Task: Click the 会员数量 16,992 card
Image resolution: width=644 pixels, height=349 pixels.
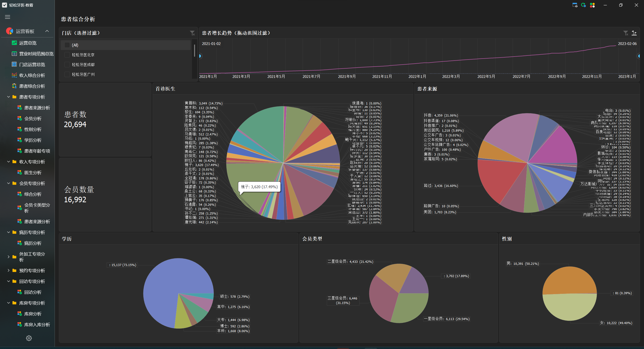Action: 105,195
